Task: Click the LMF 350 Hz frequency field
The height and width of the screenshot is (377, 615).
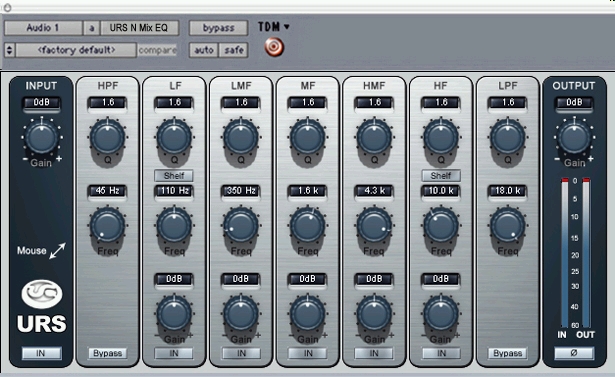Action: point(241,191)
